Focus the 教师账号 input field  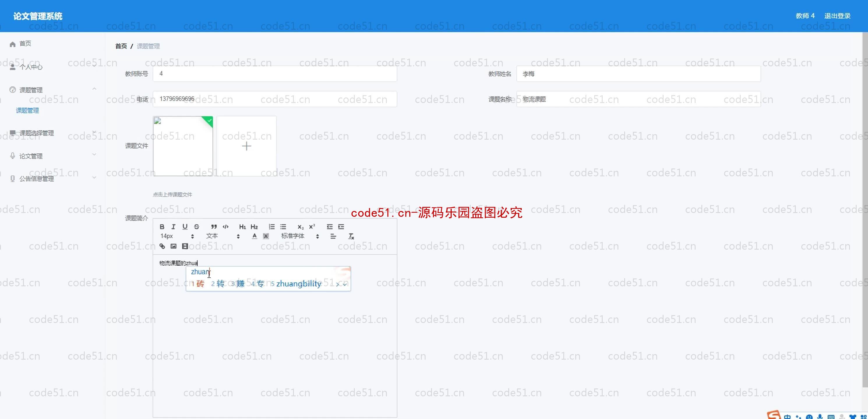(275, 74)
